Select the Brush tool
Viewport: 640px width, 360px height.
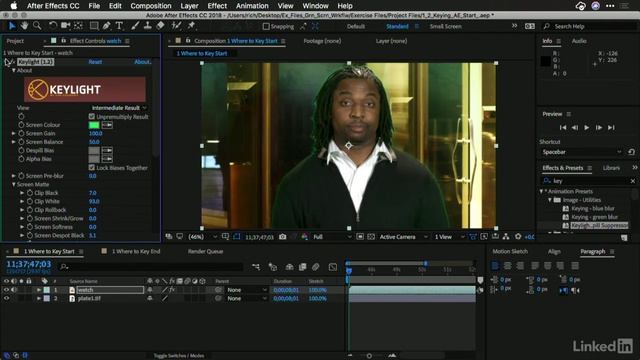tap(135, 26)
